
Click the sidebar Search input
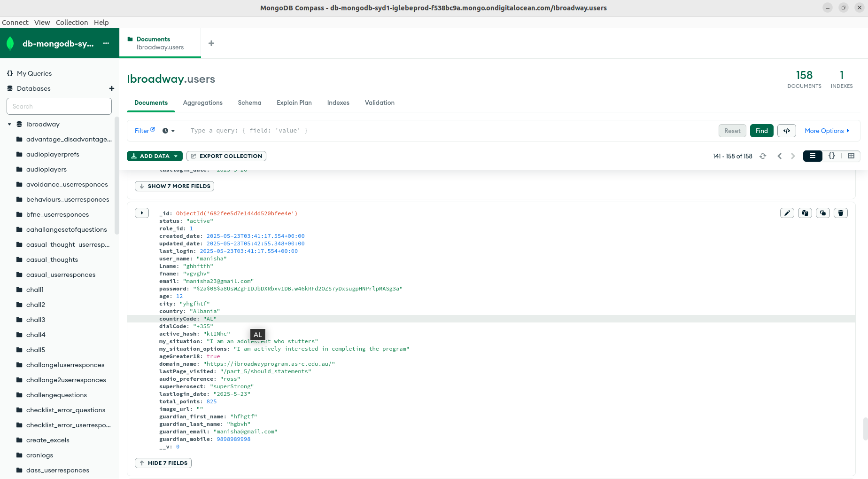(59, 106)
